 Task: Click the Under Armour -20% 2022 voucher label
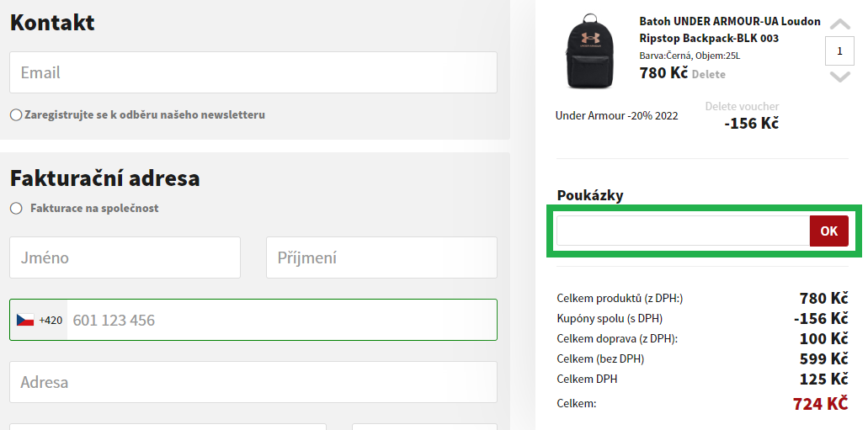[x=616, y=115]
